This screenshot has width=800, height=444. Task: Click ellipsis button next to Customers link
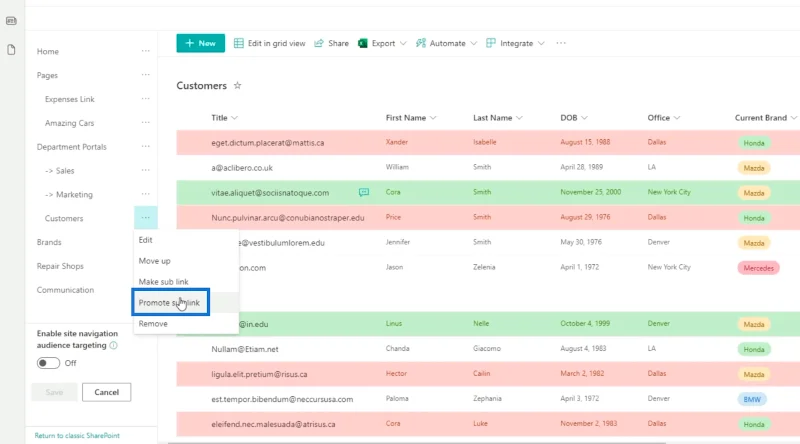click(x=145, y=218)
